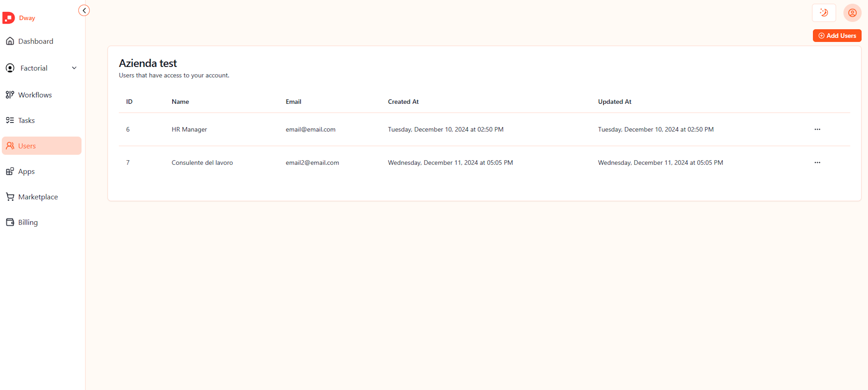The width and height of the screenshot is (868, 390).
Task: Click HR Manager's Created At date
Action: coord(446,129)
